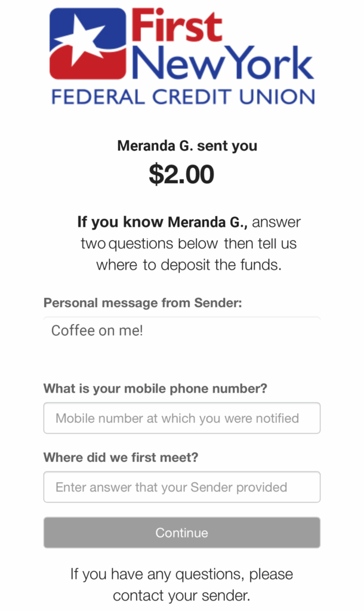The width and height of the screenshot is (364, 611).
Task: Focus the mobile number input field
Action: [181, 418]
